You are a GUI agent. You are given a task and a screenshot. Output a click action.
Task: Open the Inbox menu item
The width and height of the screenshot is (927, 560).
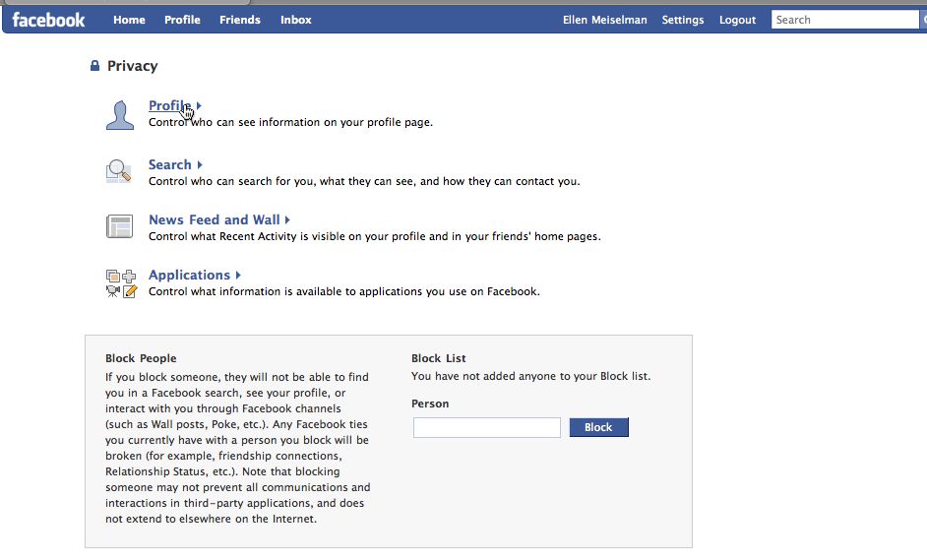click(295, 20)
